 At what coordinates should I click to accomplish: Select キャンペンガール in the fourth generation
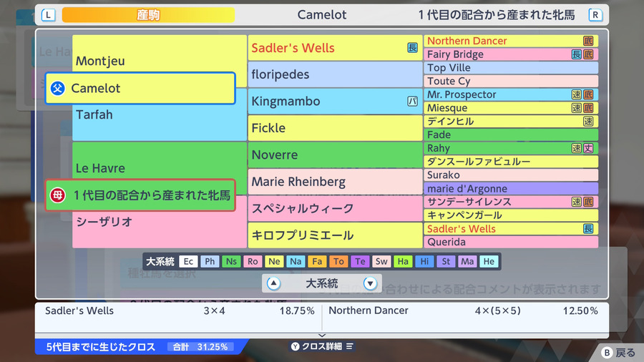pos(511,215)
